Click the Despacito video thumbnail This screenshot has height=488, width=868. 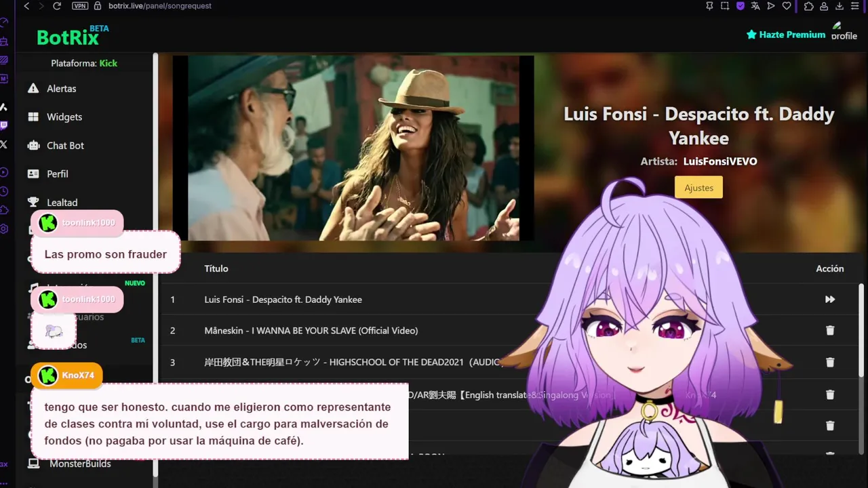(353, 148)
